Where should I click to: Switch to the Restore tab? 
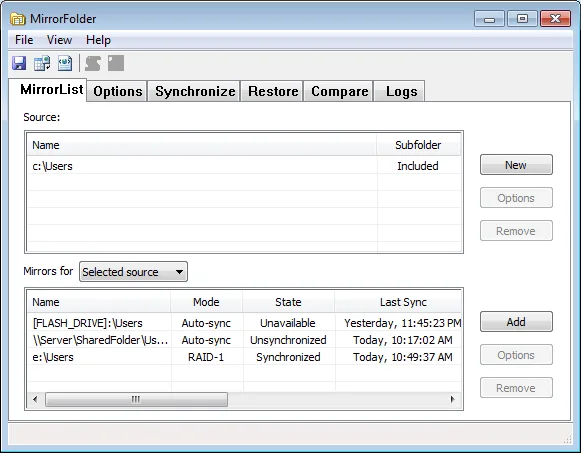(273, 91)
